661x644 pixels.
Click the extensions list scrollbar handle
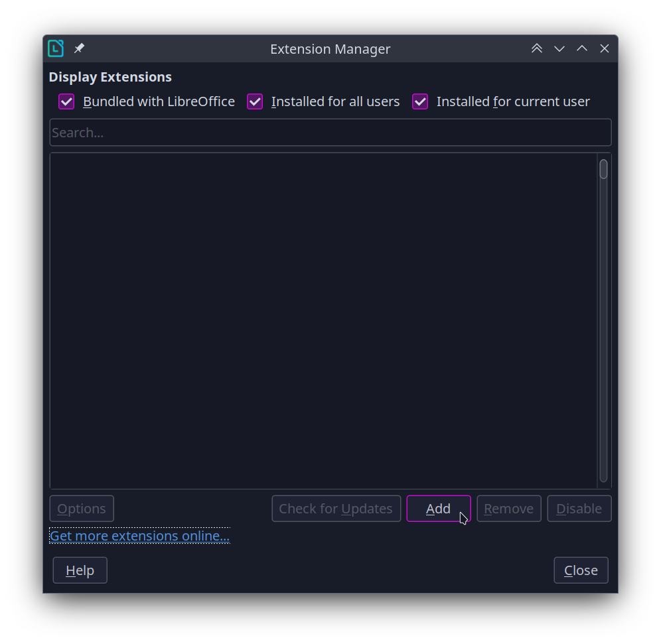(603, 169)
